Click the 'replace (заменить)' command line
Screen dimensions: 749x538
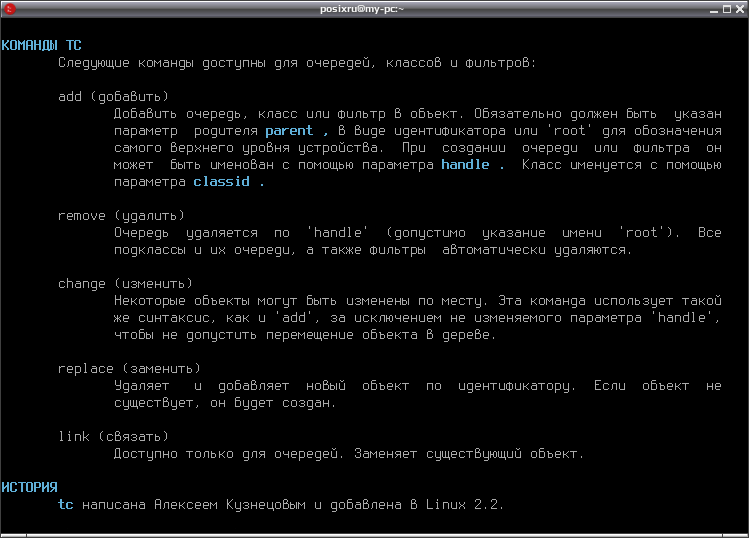129,369
